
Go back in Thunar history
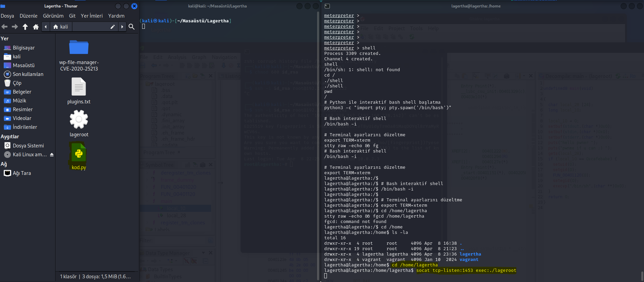coord(4,27)
